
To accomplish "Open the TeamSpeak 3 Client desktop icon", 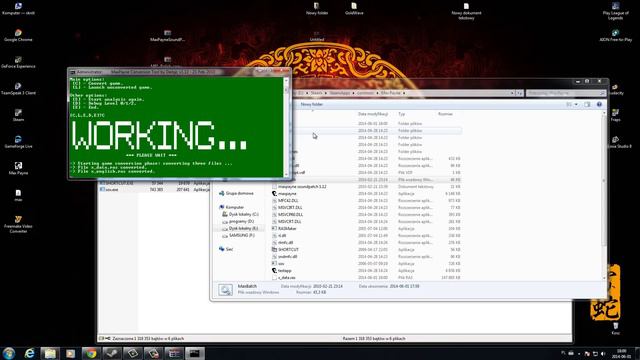I will click(x=18, y=89).
